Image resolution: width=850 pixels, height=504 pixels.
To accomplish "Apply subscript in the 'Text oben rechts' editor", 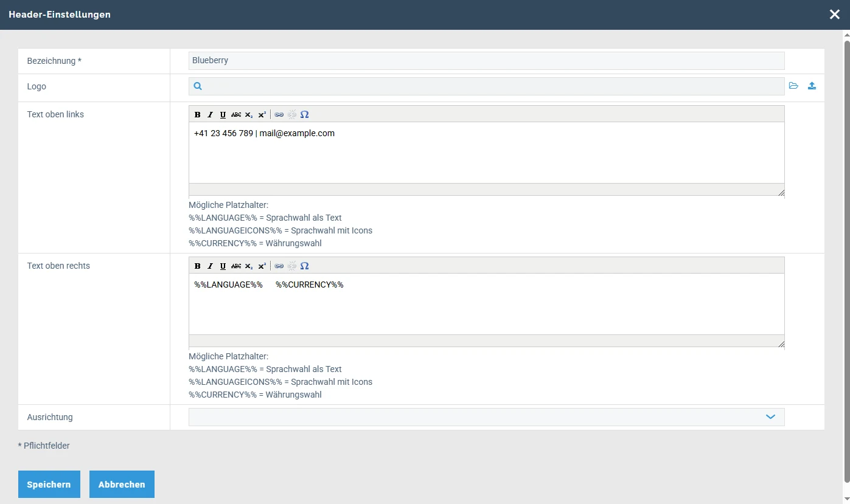I will pyautogui.click(x=249, y=266).
